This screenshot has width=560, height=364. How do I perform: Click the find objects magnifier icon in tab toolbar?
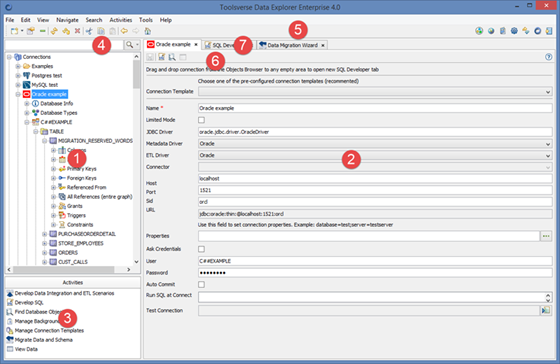pyautogui.click(x=172, y=57)
